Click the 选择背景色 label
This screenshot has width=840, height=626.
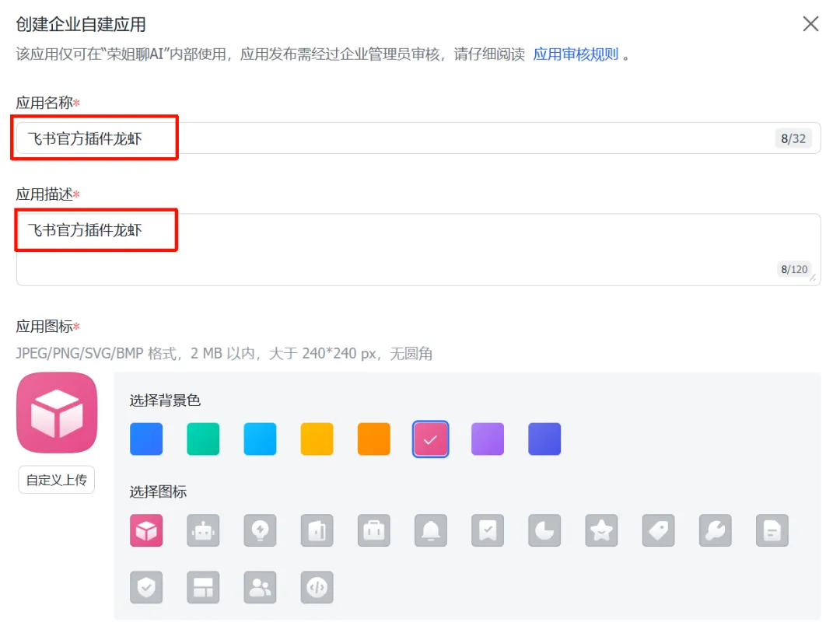(x=165, y=400)
